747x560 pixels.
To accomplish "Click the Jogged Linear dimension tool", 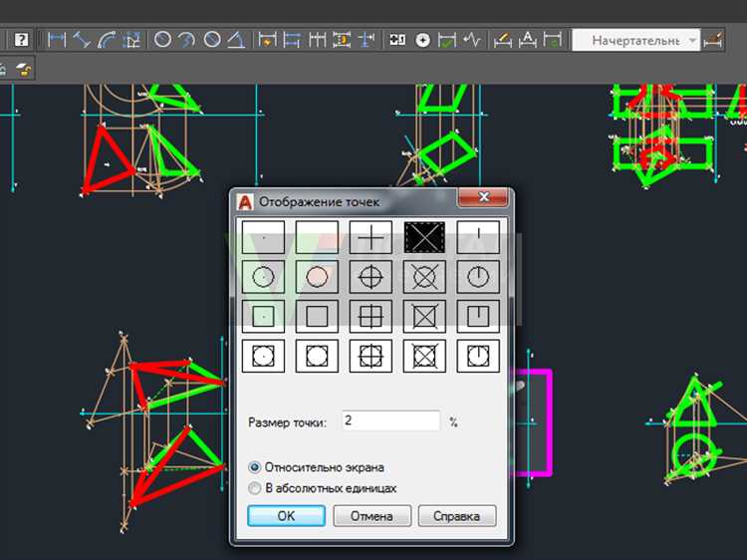I will pos(472,40).
